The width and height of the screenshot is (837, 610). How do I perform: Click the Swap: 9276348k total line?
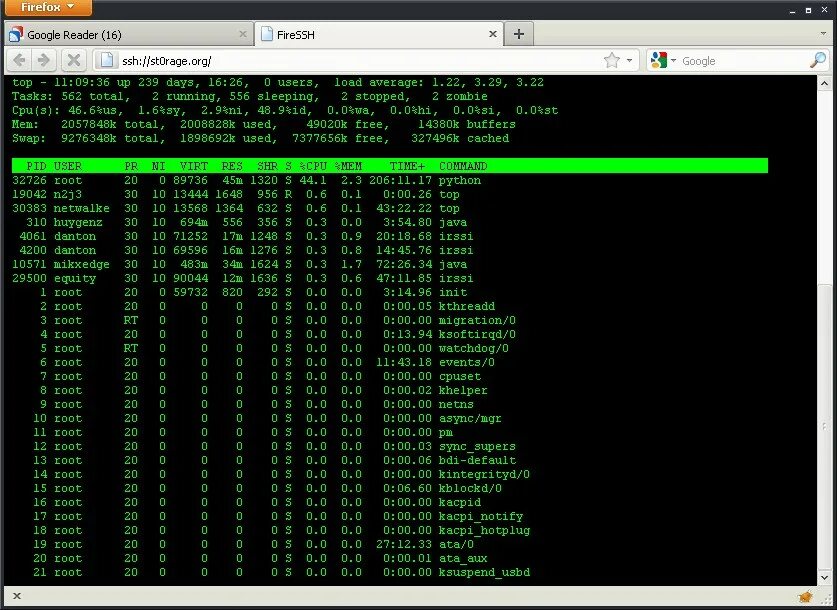point(260,138)
